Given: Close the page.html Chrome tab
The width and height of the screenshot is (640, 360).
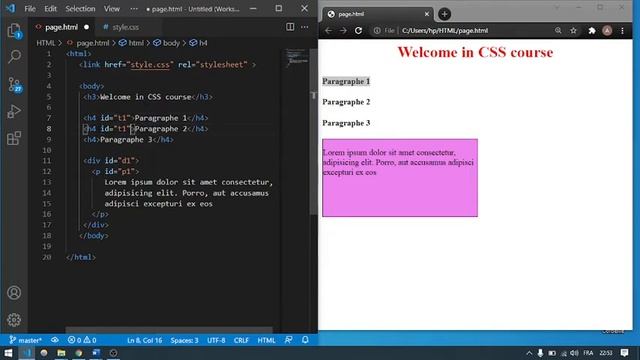Looking at the screenshot, I should [x=427, y=14].
